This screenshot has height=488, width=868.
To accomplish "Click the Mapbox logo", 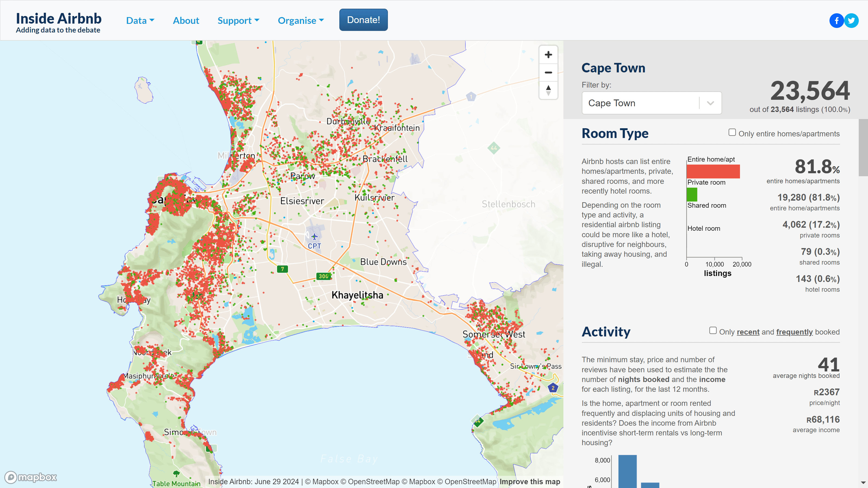I will (x=31, y=477).
